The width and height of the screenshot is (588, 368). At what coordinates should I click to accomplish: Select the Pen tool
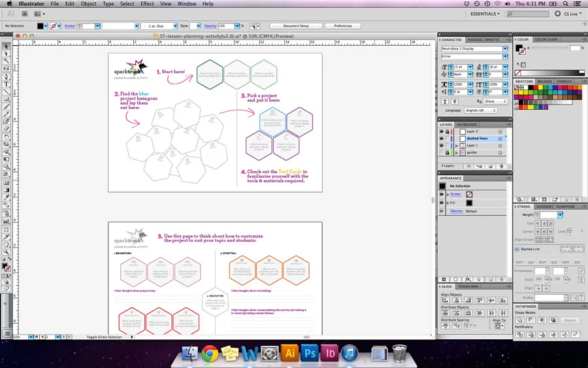tap(6, 76)
